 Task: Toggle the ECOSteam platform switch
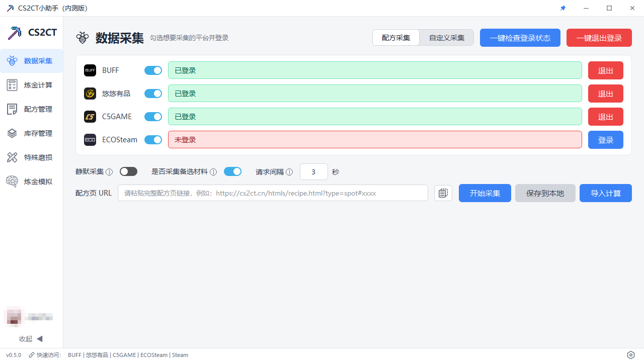[153, 140]
